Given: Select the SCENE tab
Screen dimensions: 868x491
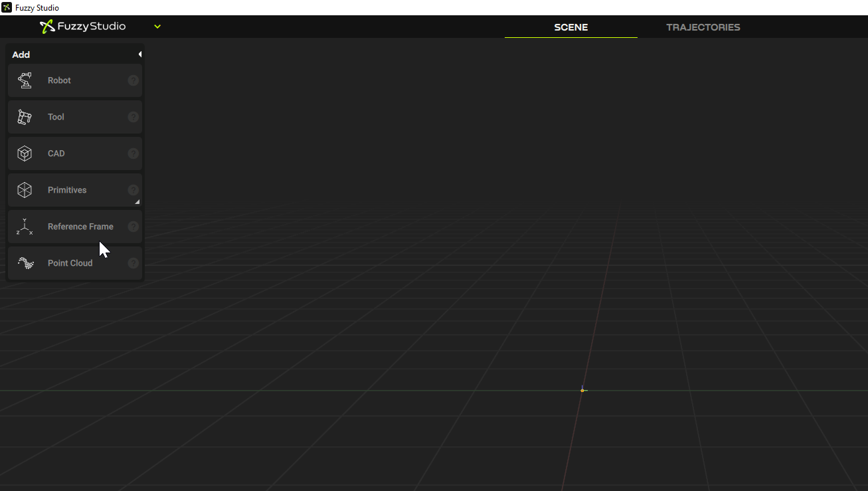Looking at the screenshot, I should (570, 27).
